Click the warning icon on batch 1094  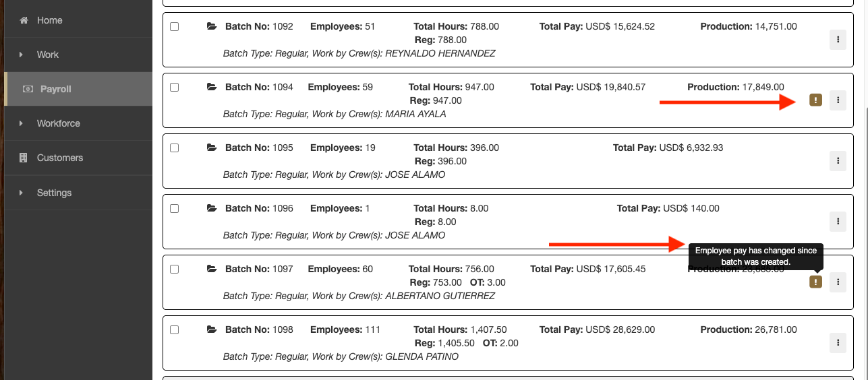point(815,100)
